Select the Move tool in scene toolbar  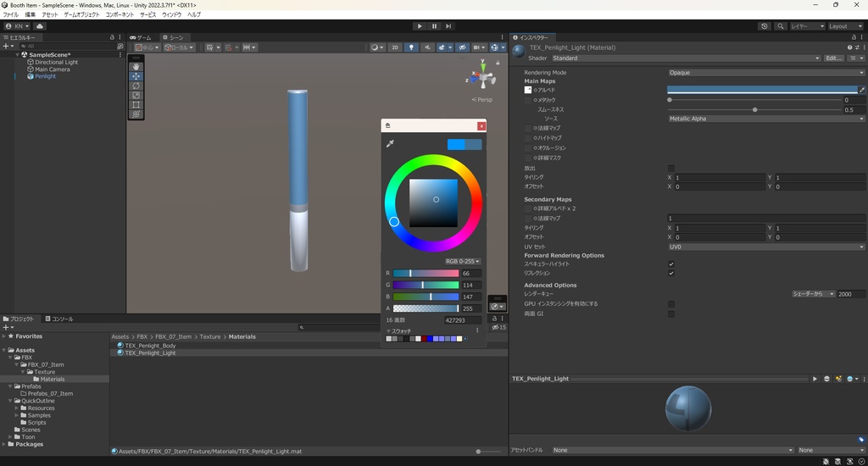(x=136, y=75)
